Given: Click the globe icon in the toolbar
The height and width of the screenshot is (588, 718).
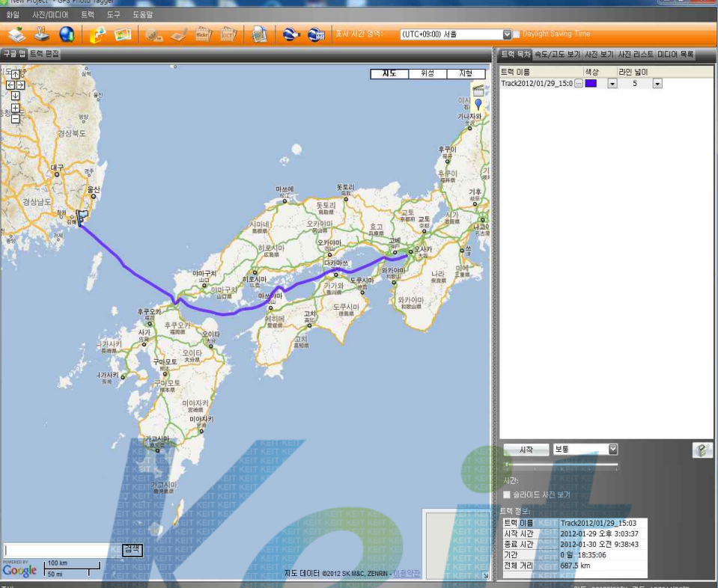Looking at the screenshot, I should pos(67,34).
